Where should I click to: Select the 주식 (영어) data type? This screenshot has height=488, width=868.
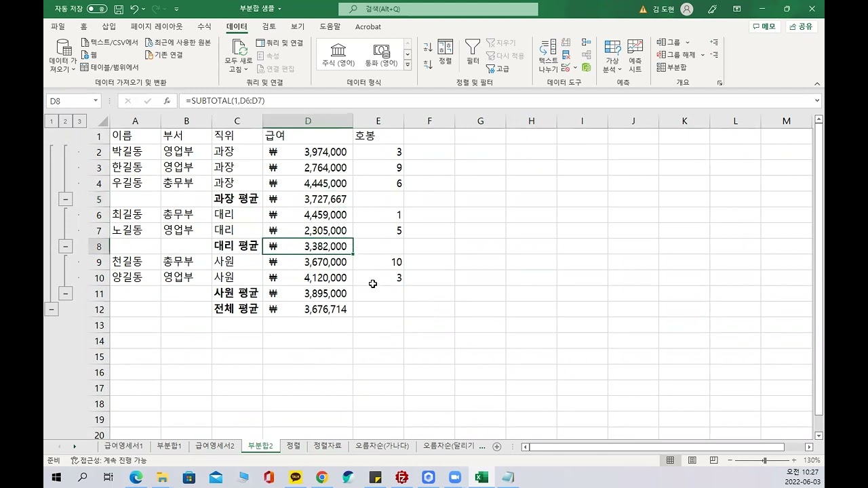pos(338,55)
